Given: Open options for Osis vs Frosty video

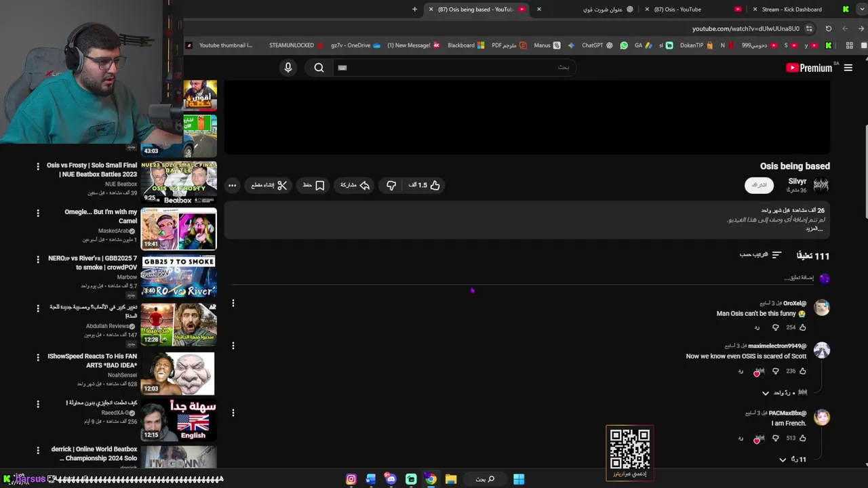Looking at the screenshot, I should (x=38, y=166).
